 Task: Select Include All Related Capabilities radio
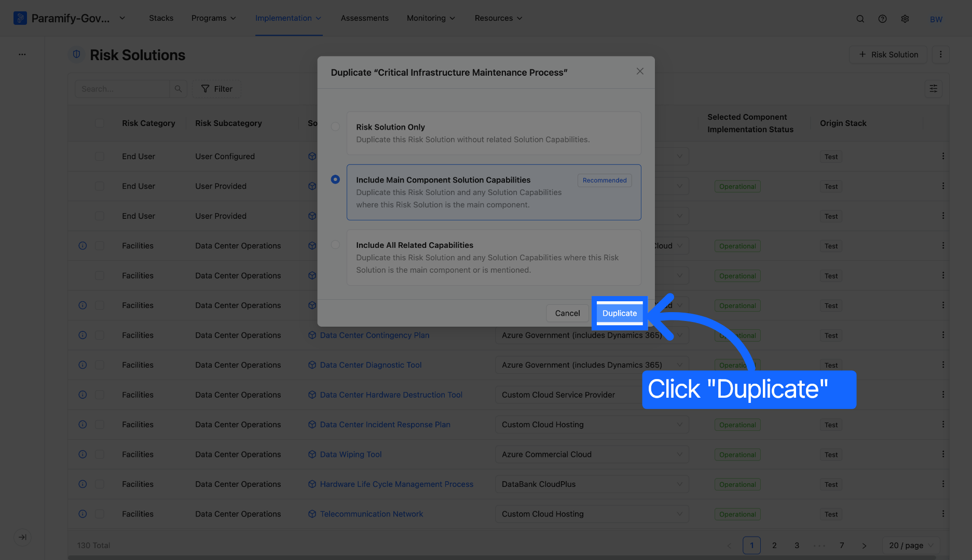coord(335,245)
